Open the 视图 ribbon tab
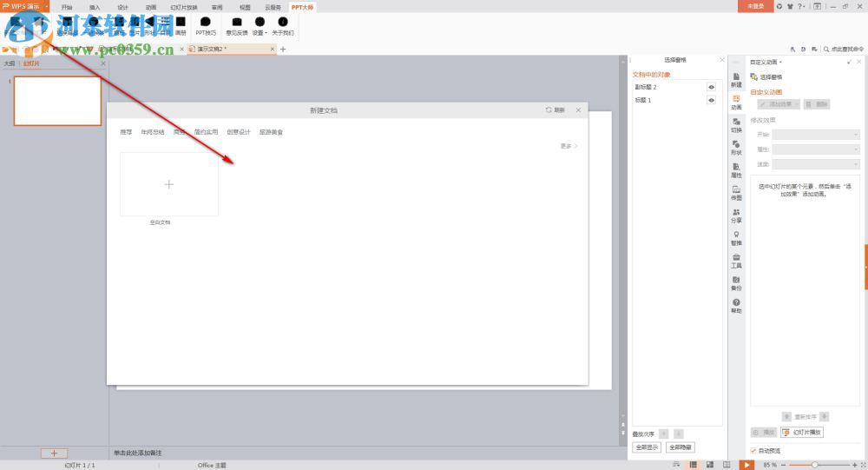Screen dimensions: 868x470 tap(245, 7)
